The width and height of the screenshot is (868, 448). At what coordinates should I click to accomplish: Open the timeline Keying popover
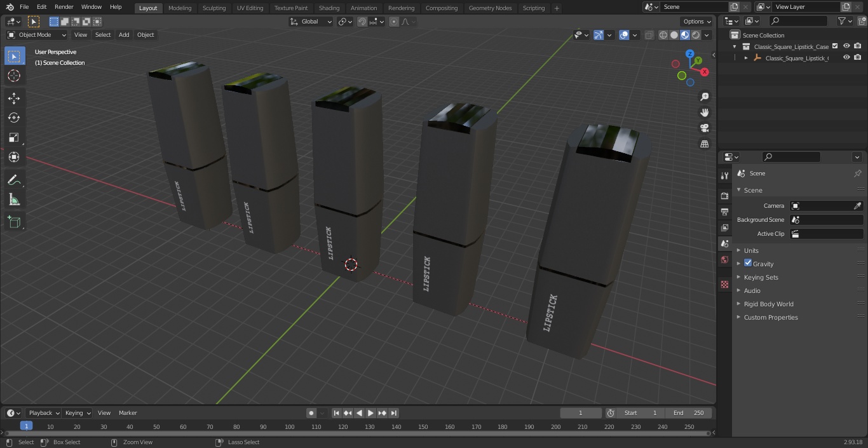[78, 413]
